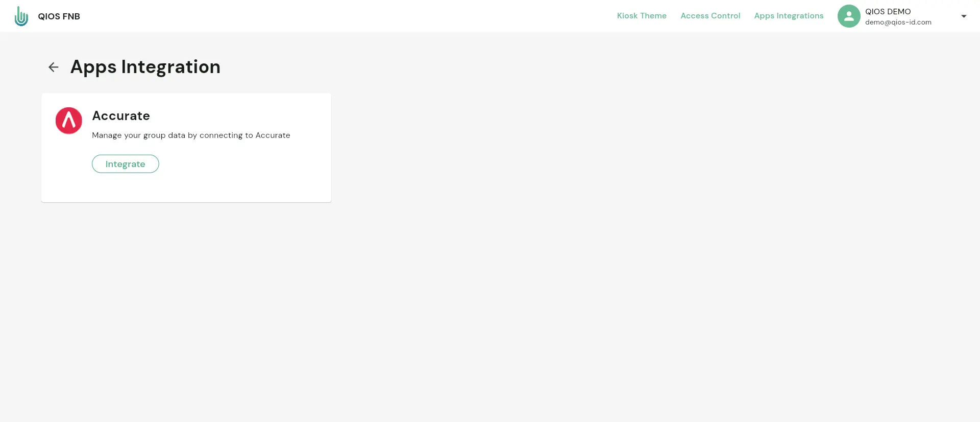Click 'connecting to Accurate' in the description
The width and height of the screenshot is (980, 422).
click(245, 135)
